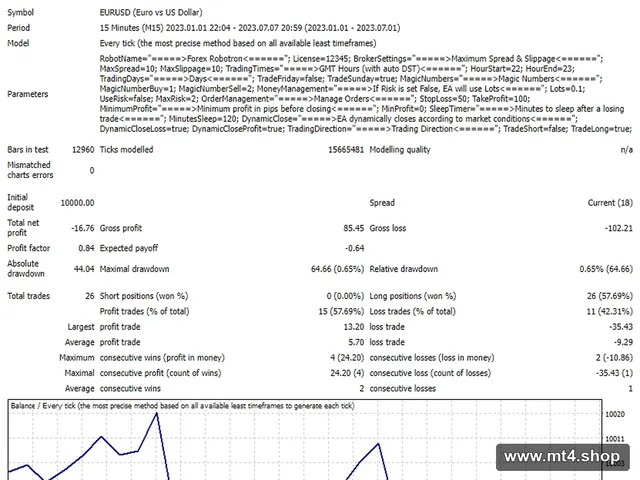Click the Absolute drawdown value 44.04
640x480 pixels.
[84, 269]
